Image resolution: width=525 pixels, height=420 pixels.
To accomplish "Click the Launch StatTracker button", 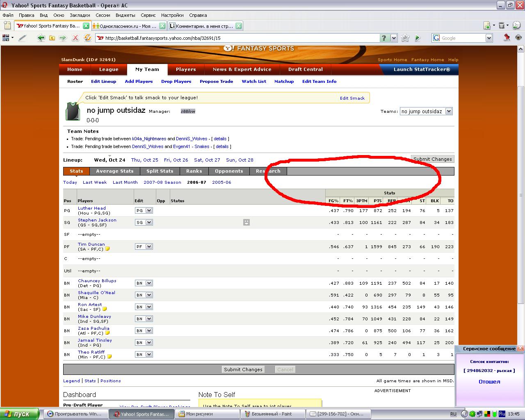I will [x=422, y=69].
